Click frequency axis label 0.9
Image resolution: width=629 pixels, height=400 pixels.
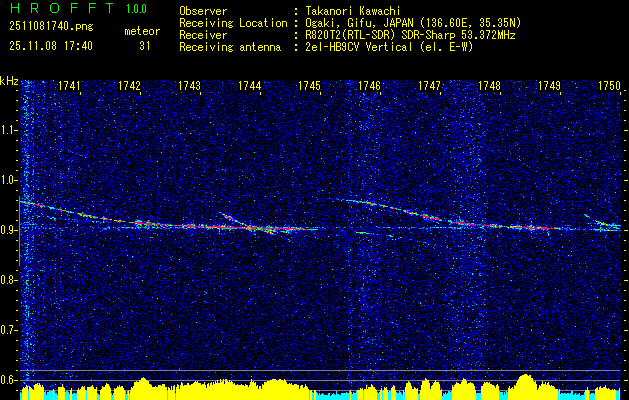[9, 230]
